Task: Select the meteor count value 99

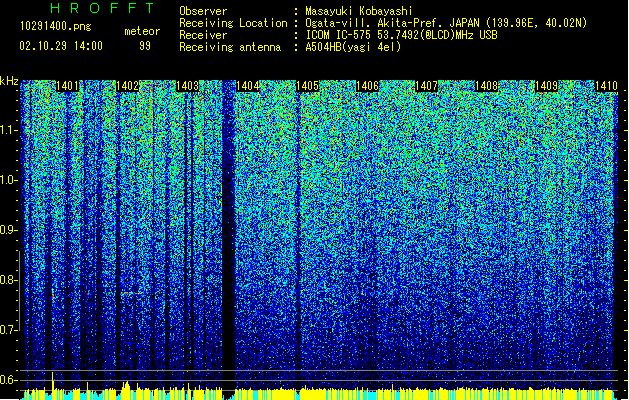Action: (145, 46)
